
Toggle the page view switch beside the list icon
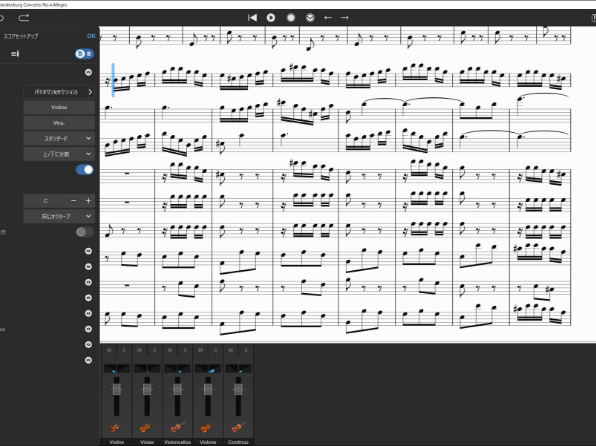pyautogui.click(x=84, y=54)
